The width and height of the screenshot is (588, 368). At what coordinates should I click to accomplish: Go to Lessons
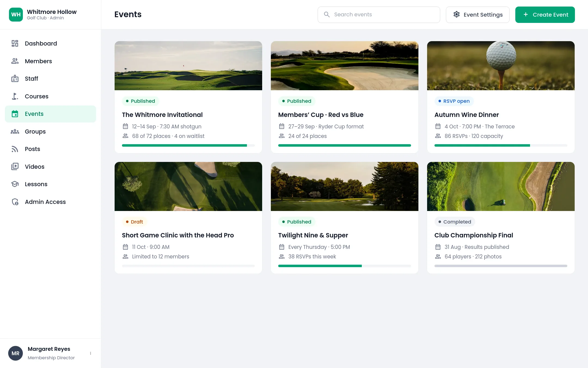point(50,184)
